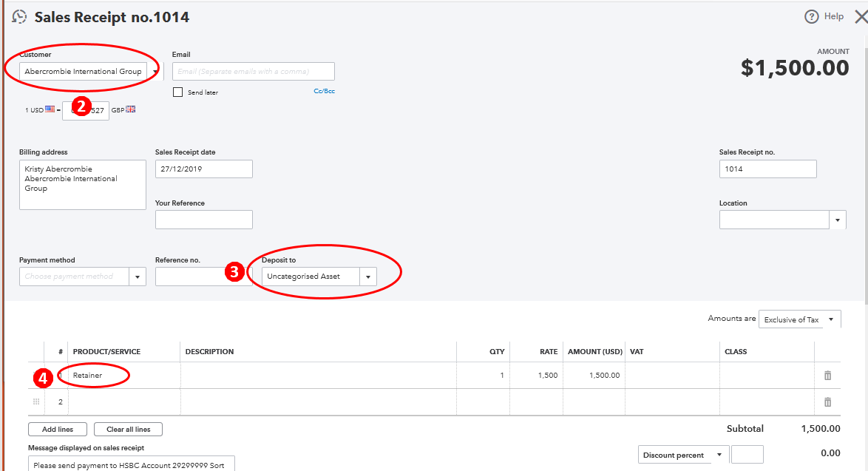Click the US flag next to 1 USD

coord(50,109)
